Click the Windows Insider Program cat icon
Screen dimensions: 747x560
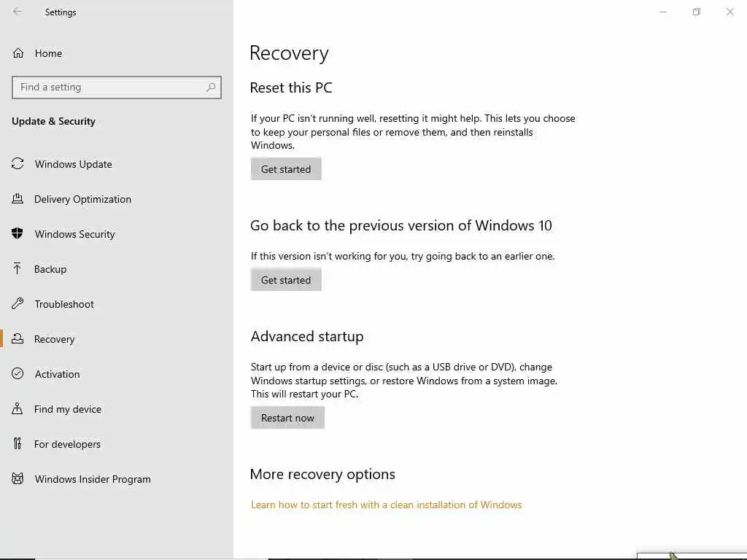pyautogui.click(x=18, y=479)
